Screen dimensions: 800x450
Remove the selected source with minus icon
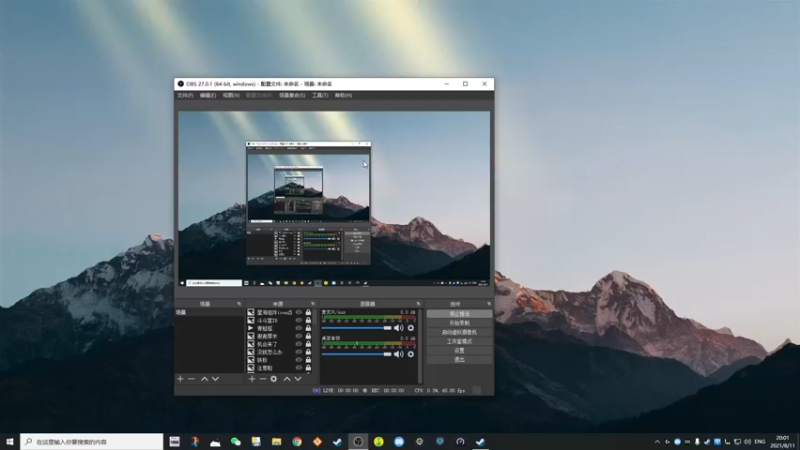(x=263, y=379)
